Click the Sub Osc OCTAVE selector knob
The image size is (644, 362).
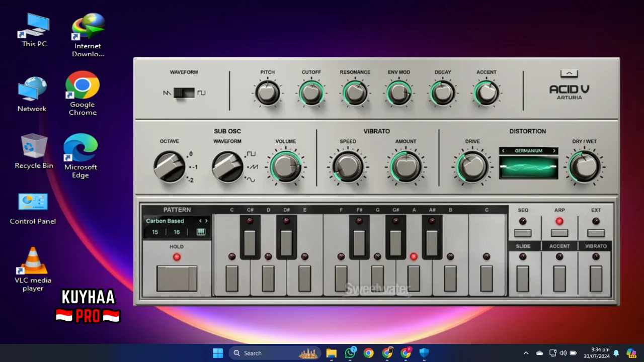click(x=170, y=167)
